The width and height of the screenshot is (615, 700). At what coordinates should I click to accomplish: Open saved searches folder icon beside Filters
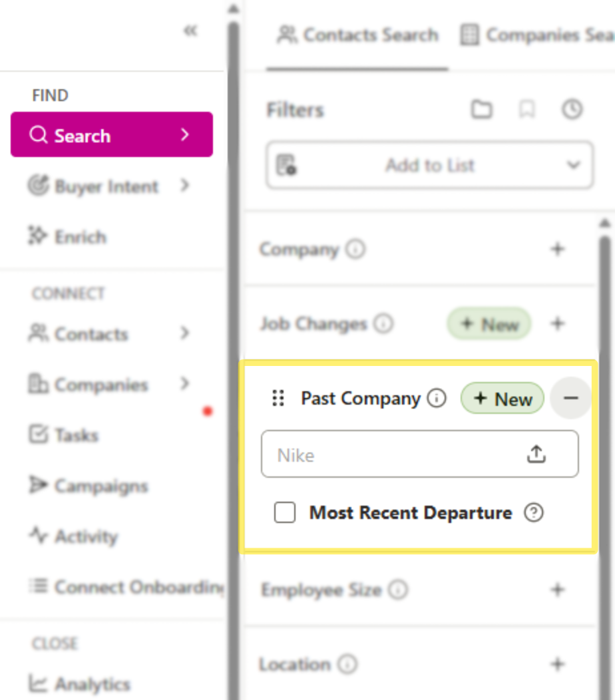pyautogui.click(x=482, y=109)
